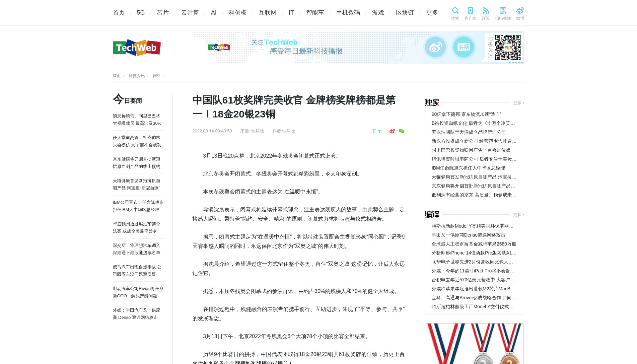Open 台积电去年近570亿美元营收 article
This screenshot has height=364, width=637.
[474, 280]
